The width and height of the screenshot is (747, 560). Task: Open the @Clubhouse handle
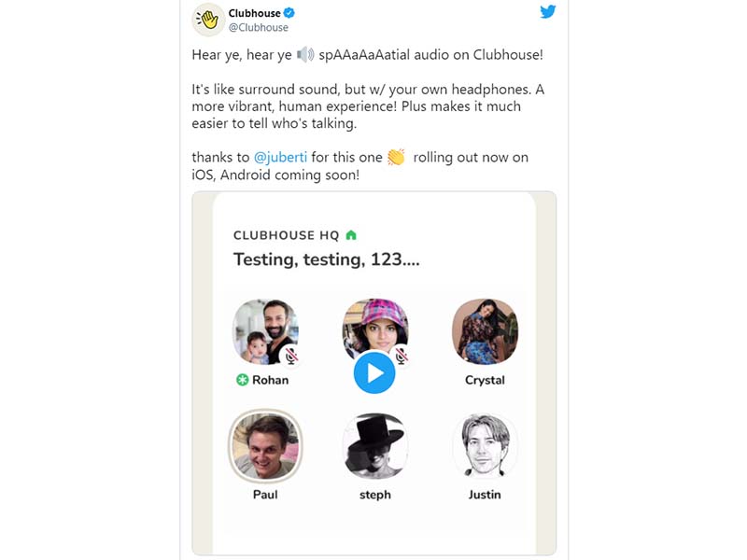[258, 28]
